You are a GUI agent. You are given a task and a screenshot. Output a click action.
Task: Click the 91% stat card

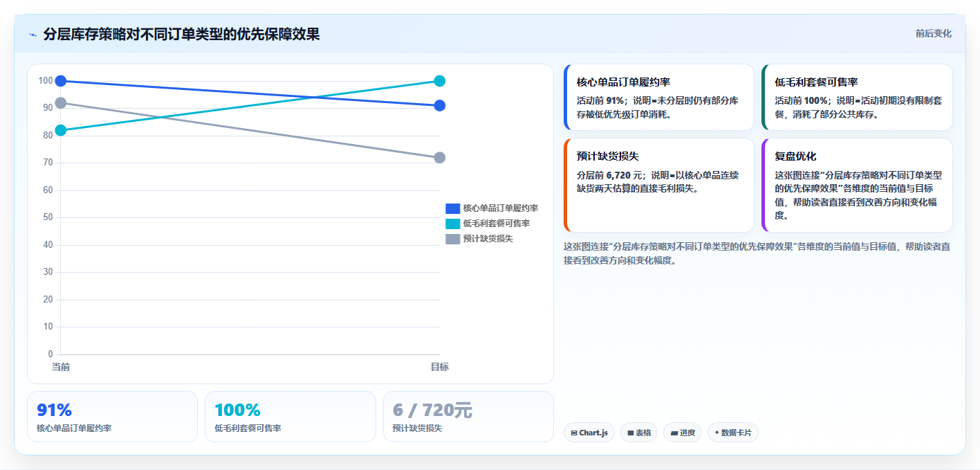[113, 417]
